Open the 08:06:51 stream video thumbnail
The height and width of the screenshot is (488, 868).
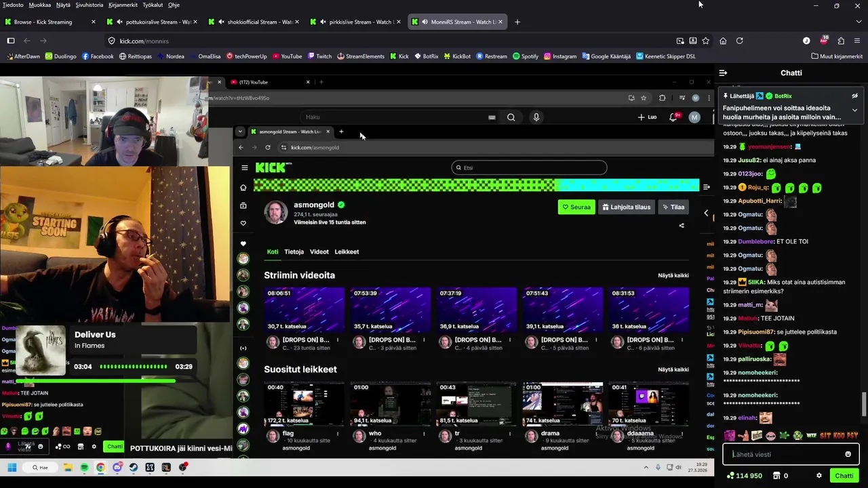tap(304, 310)
